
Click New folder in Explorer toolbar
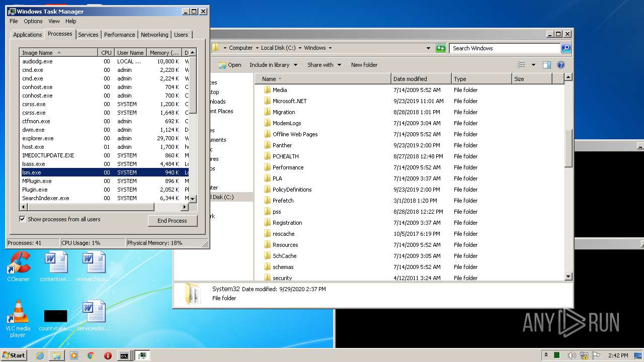364,65
